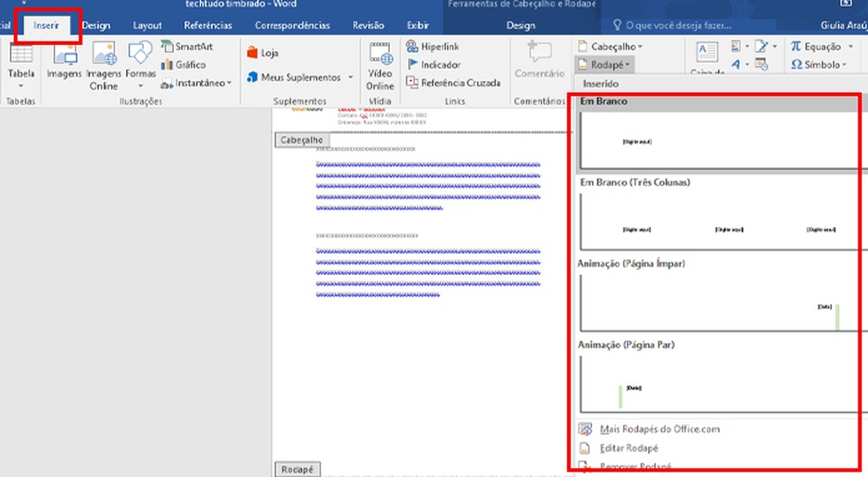Click the Rodapé label tag in the document
868x477 pixels.
point(297,469)
